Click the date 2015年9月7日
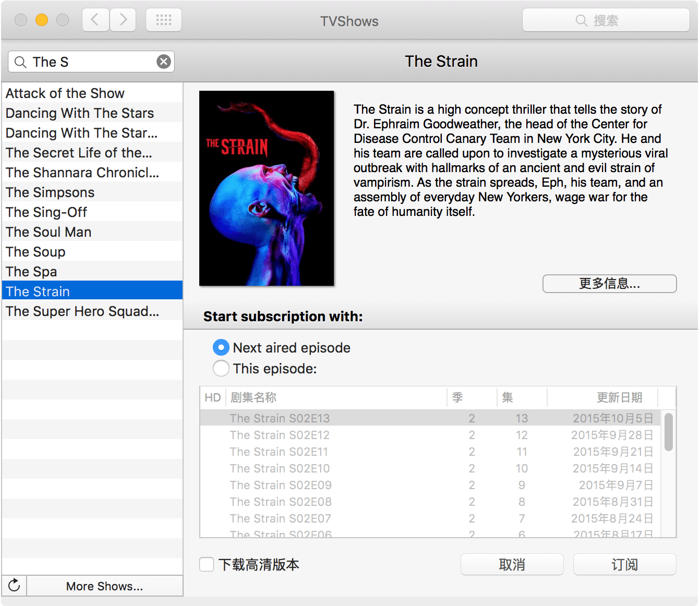The image size is (700, 606). pyautogui.click(x=616, y=485)
